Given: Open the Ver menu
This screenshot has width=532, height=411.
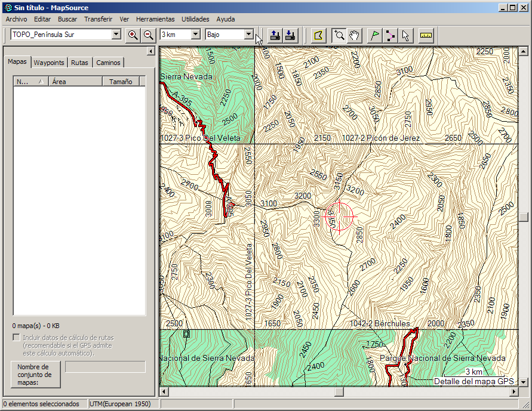Looking at the screenshot, I should point(124,19).
